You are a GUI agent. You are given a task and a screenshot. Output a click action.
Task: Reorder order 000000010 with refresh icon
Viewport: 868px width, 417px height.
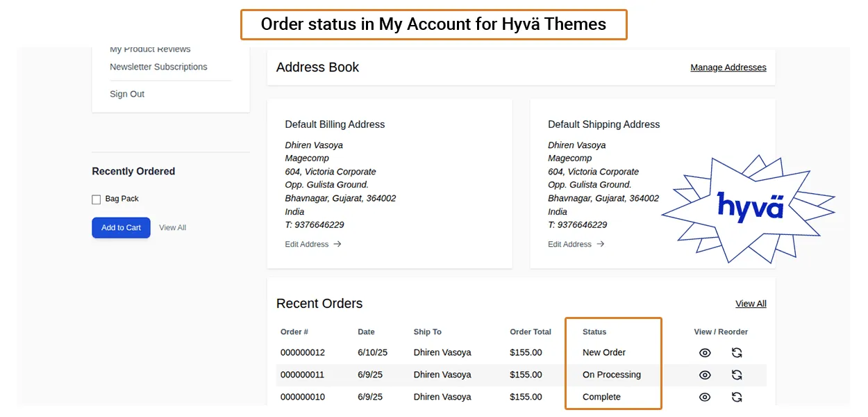click(x=737, y=398)
